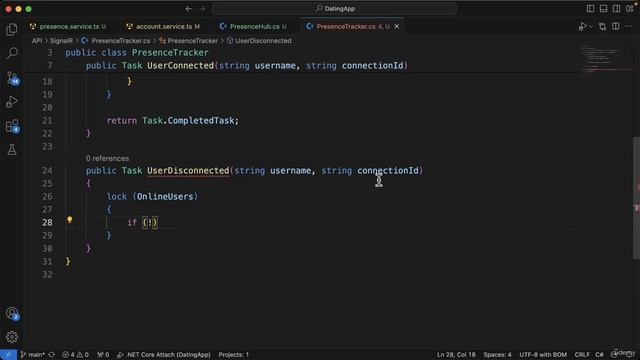Switch to the presence.service.ts tab
Viewport: 640px width, 360px height.
[68, 27]
